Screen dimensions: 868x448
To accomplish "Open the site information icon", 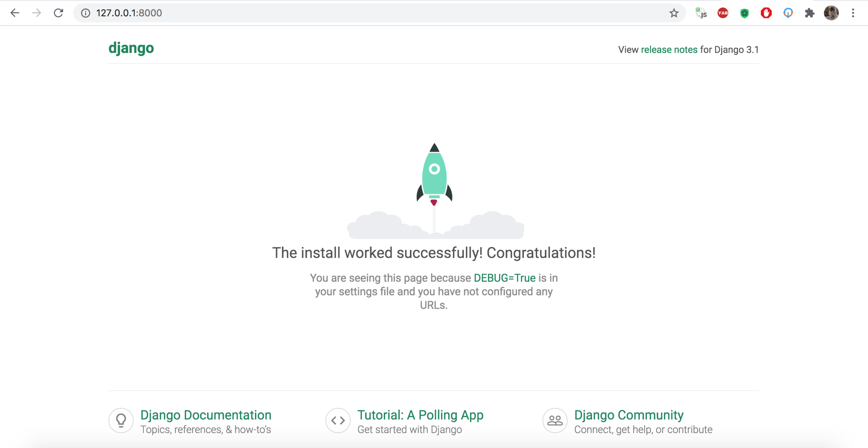I will [x=85, y=13].
